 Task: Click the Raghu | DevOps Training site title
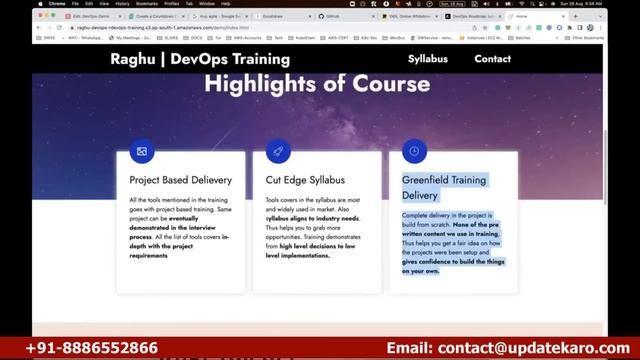click(x=200, y=59)
